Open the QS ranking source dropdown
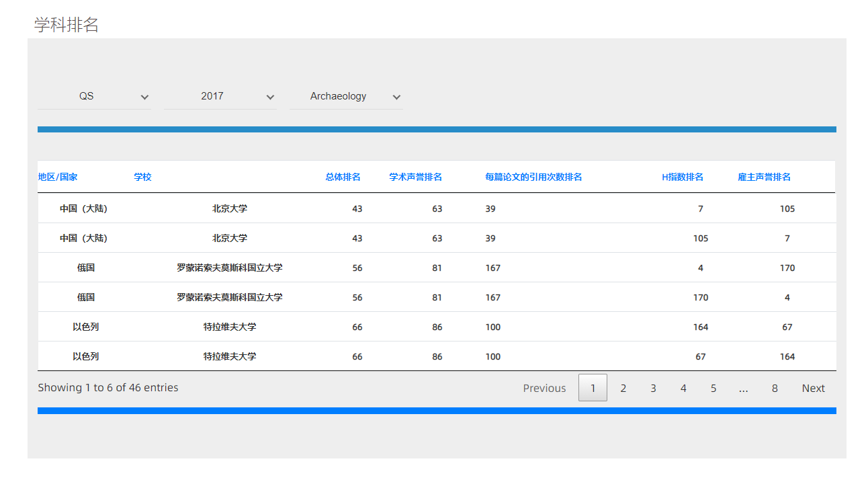This screenshot has width=868, height=482. click(x=94, y=97)
